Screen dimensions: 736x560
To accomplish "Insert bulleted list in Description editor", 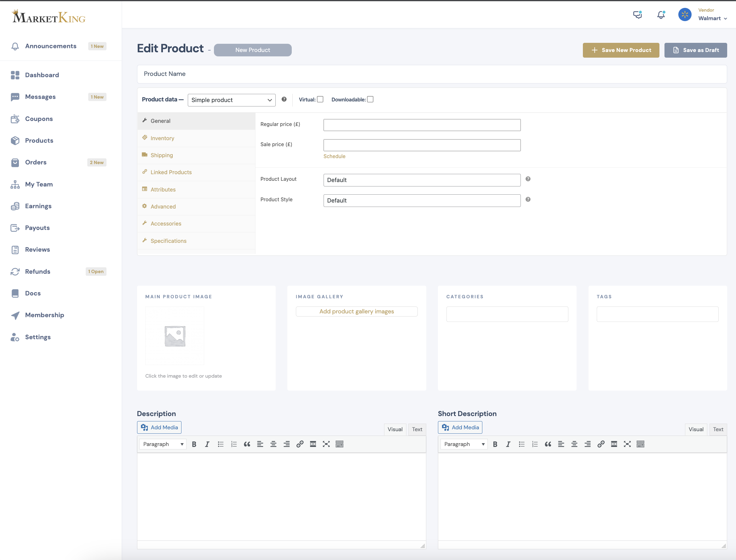I will 221,444.
